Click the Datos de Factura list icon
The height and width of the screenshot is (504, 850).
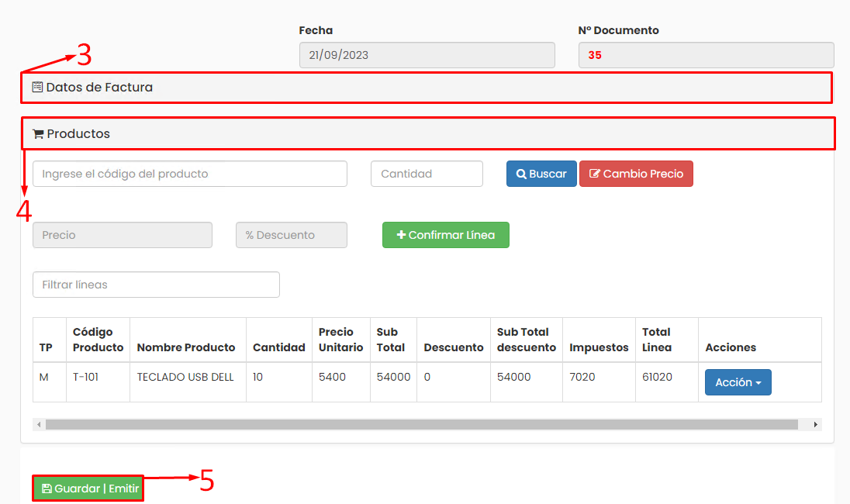(x=37, y=88)
